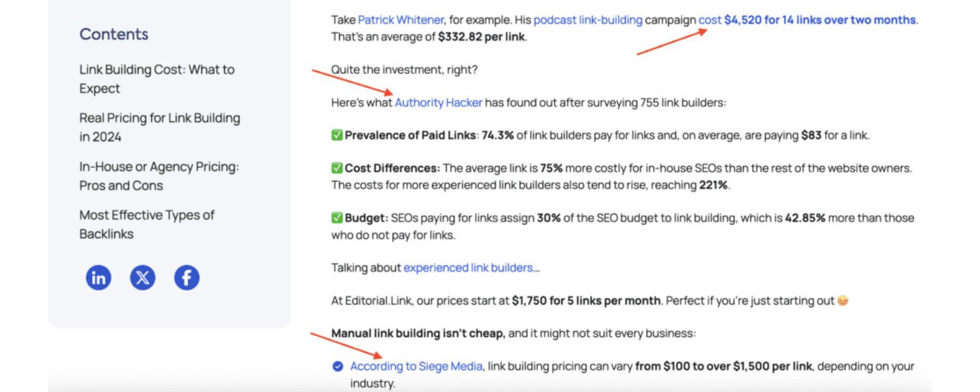Visit the Authority Hacker link
The image size is (980, 392).
[438, 103]
